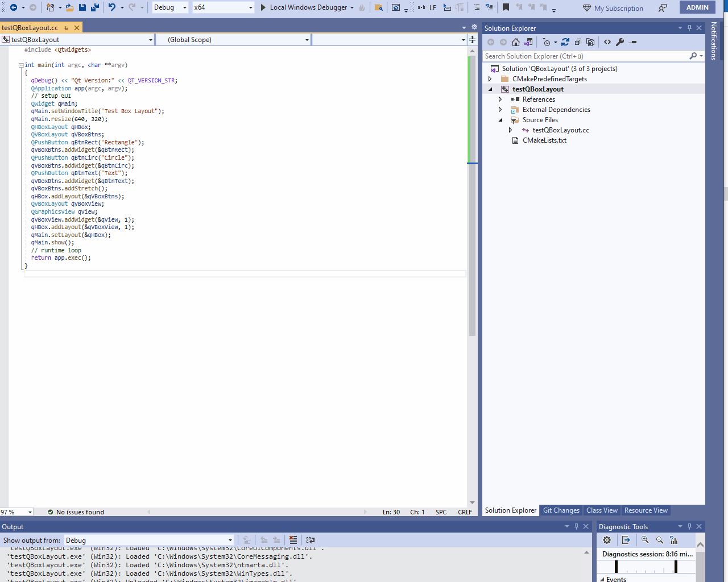728x582 pixels.
Task: Click the Find in Files folder icon
Action: (378, 7)
